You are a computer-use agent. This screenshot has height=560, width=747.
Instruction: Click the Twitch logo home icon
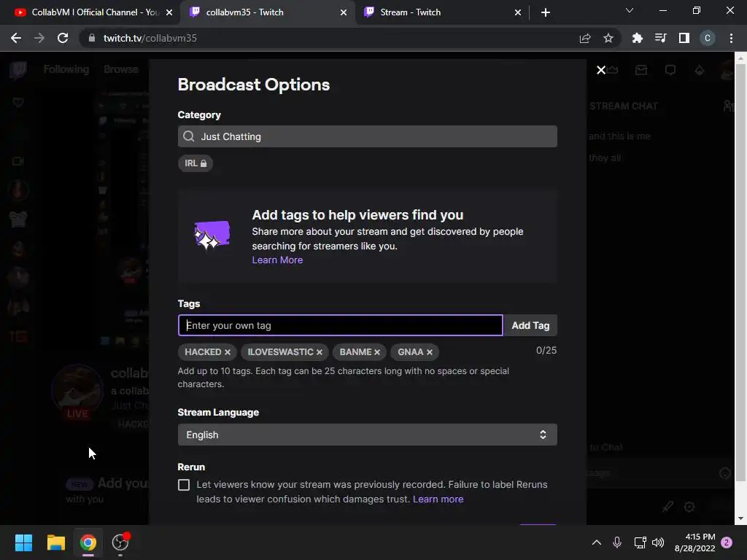(18, 70)
